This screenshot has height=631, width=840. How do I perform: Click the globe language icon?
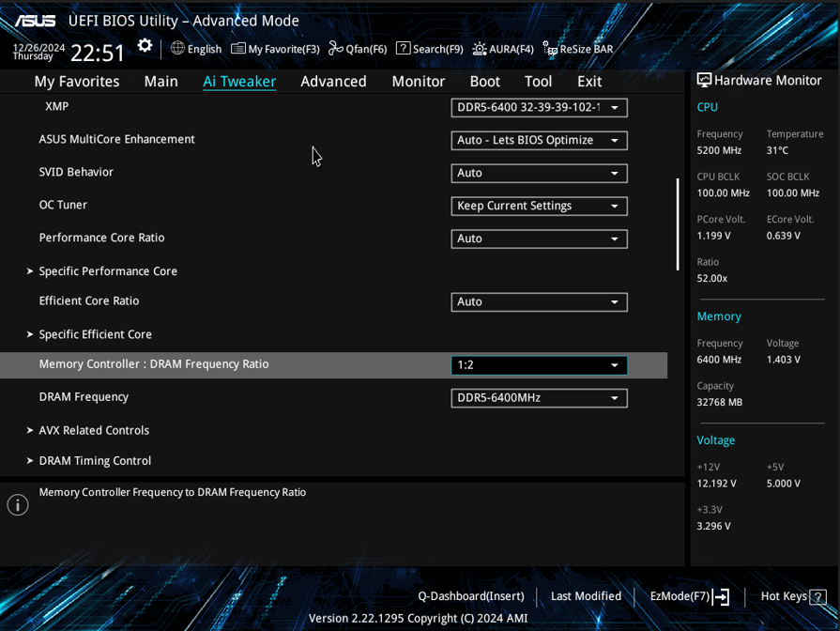tap(178, 48)
